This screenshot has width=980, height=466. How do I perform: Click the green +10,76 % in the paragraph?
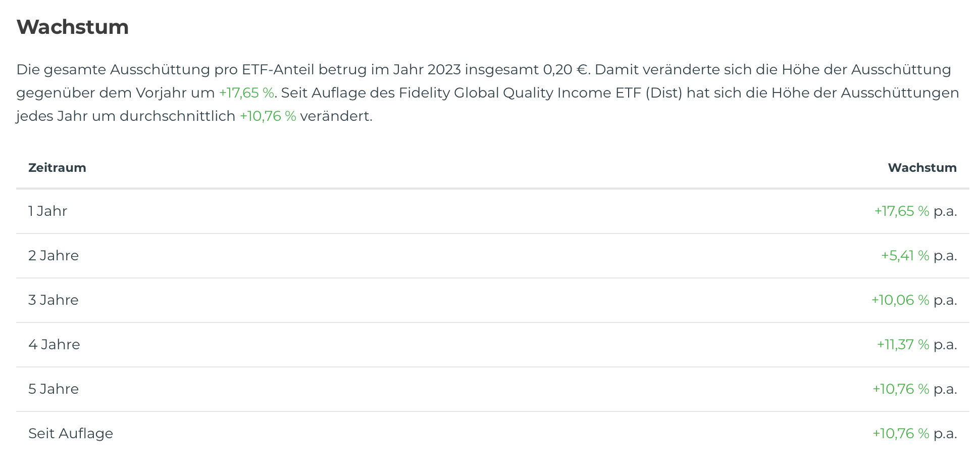point(268,116)
